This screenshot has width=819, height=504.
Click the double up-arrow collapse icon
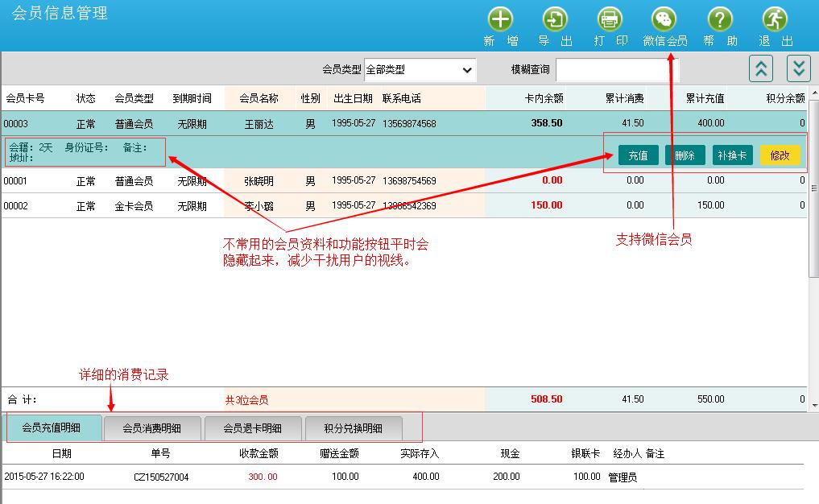[761, 68]
